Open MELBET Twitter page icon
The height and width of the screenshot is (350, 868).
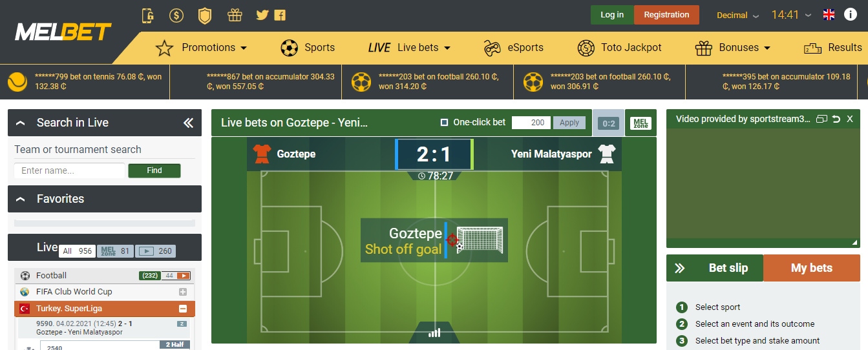(x=262, y=15)
